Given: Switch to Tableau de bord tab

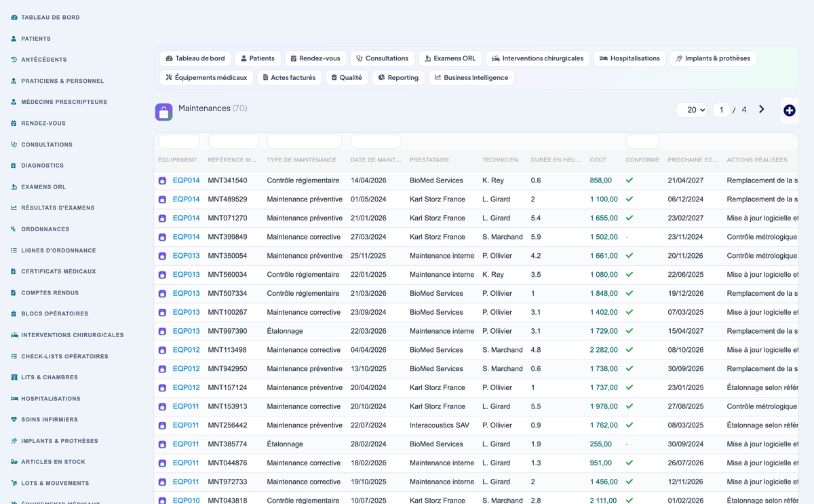Looking at the screenshot, I should pos(195,58).
